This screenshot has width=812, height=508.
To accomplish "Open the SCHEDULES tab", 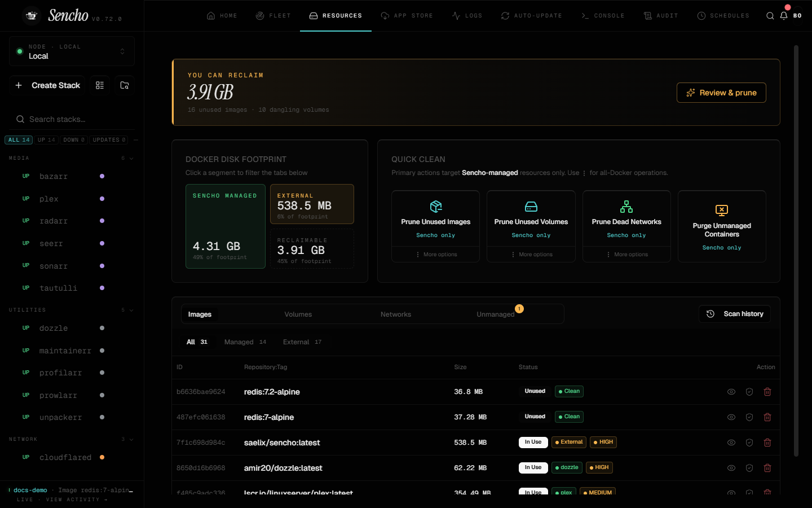I will click(723, 16).
